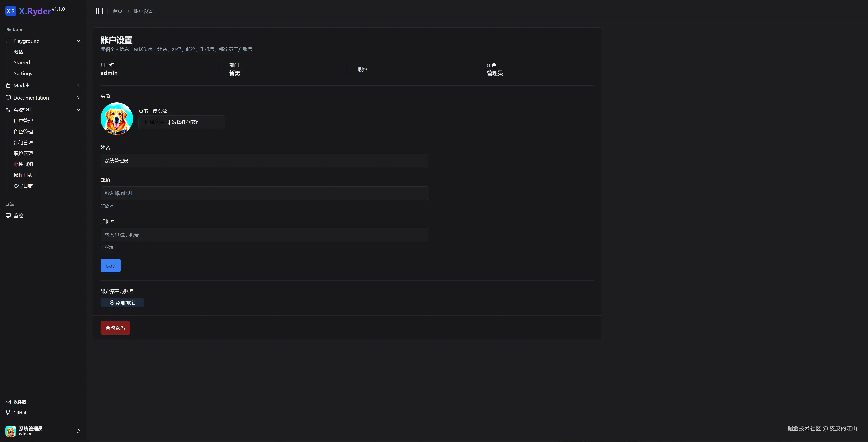Expand the Models section chevron
868x442 pixels.
pyautogui.click(x=79, y=86)
